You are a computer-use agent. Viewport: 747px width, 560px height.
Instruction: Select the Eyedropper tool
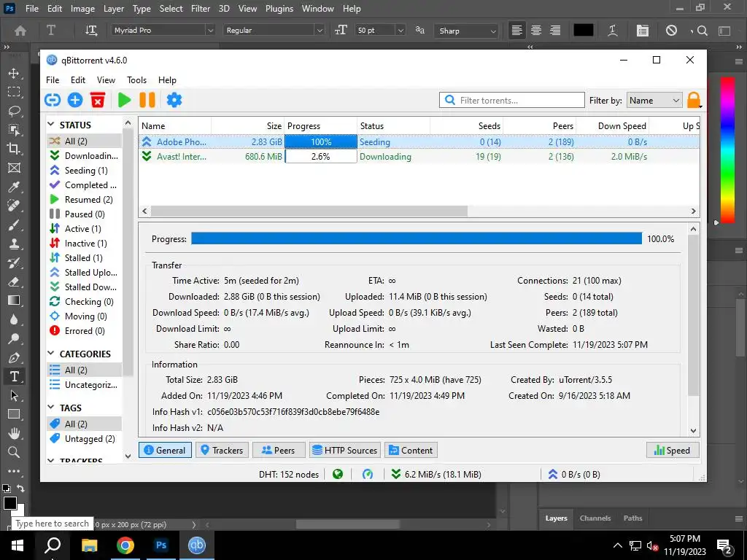(14, 187)
